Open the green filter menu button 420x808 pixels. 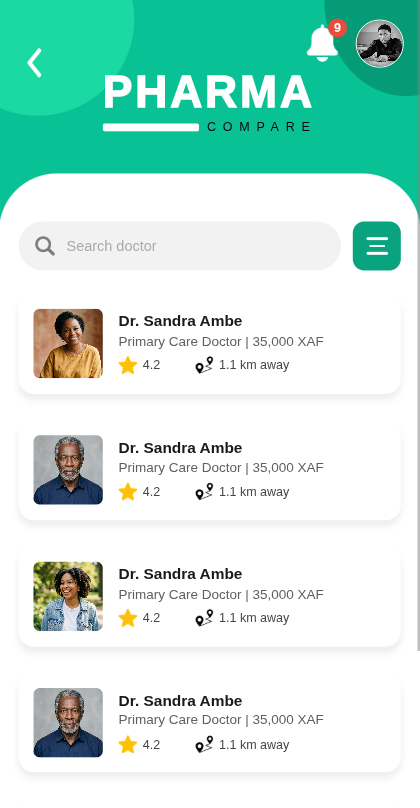pyautogui.click(x=377, y=246)
